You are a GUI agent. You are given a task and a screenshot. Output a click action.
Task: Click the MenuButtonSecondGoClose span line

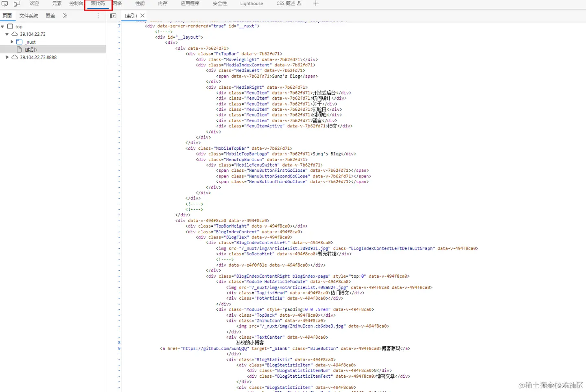click(293, 176)
